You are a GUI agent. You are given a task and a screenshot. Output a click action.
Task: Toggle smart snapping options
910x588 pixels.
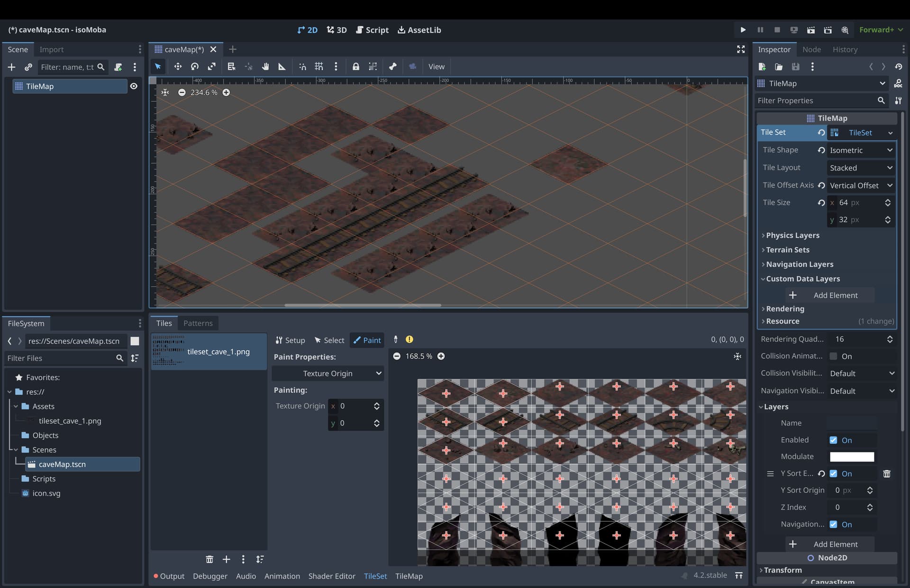[x=302, y=66]
